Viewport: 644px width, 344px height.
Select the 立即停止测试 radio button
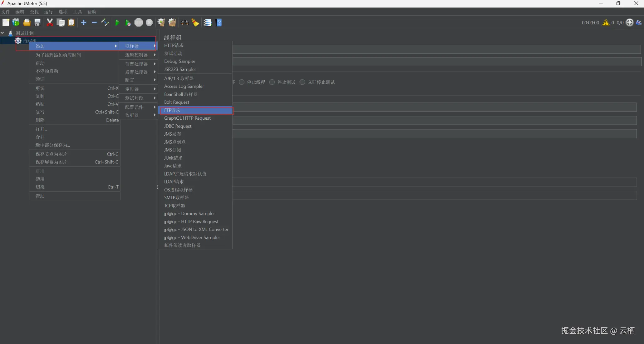(302, 82)
